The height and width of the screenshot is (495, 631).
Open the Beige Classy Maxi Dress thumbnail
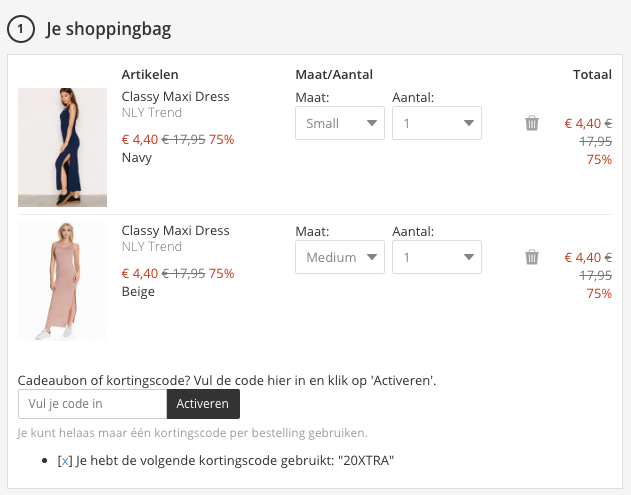[62, 281]
